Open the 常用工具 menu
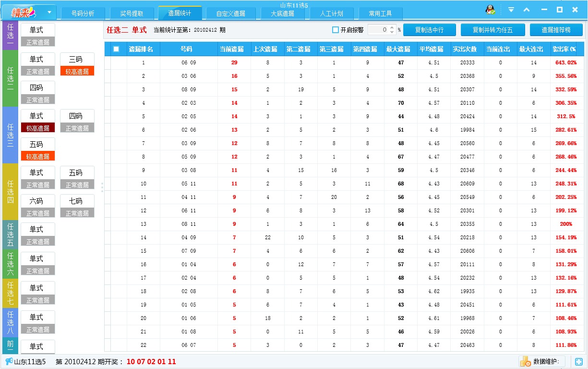 click(381, 13)
